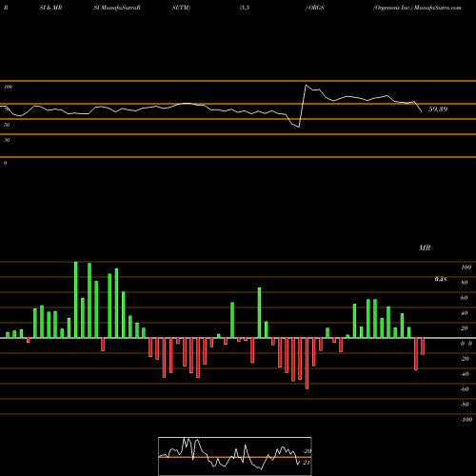Viewport: 476px width, 476px height.
Task: Click the tallest green MR histogram bar
Action: pos(76,300)
